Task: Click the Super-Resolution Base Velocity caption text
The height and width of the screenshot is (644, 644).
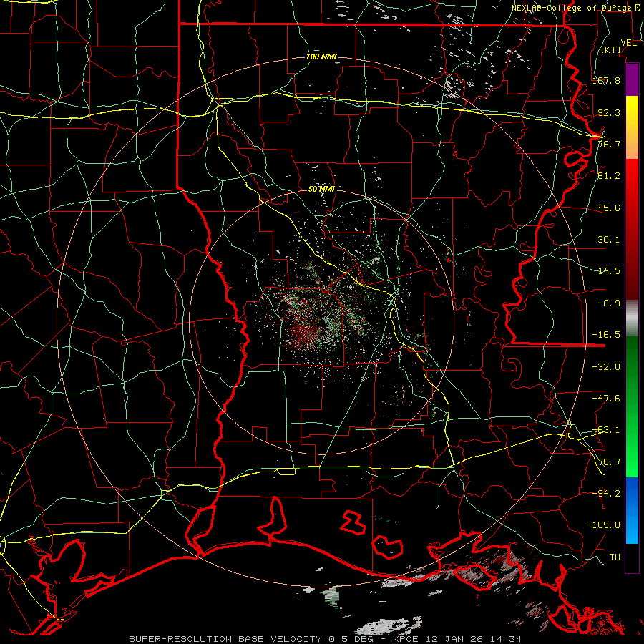Action: point(326,639)
